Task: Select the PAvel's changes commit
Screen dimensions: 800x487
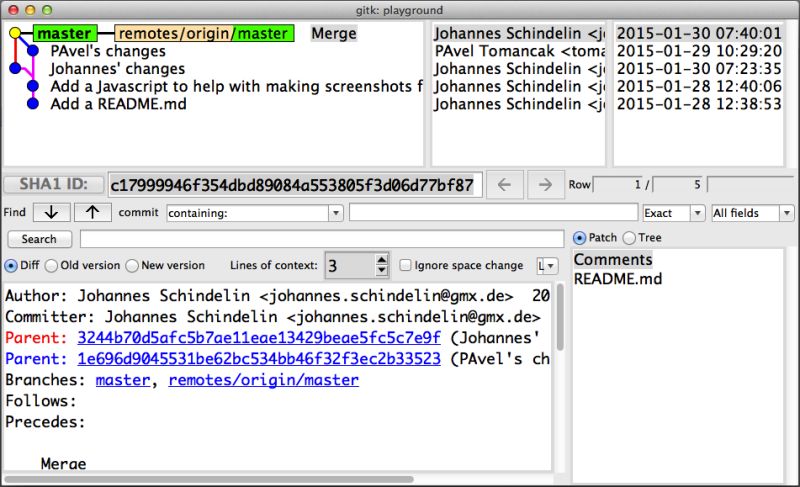Action: coord(108,51)
